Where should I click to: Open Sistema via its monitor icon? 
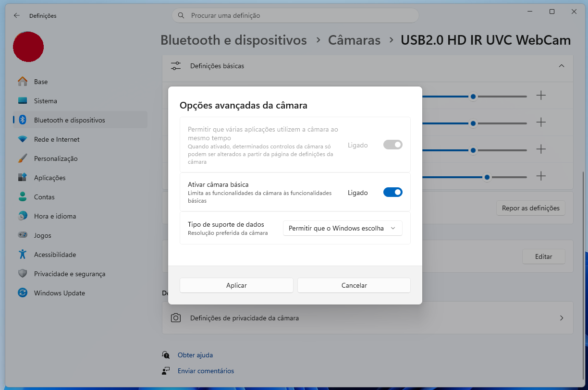[23, 101]
